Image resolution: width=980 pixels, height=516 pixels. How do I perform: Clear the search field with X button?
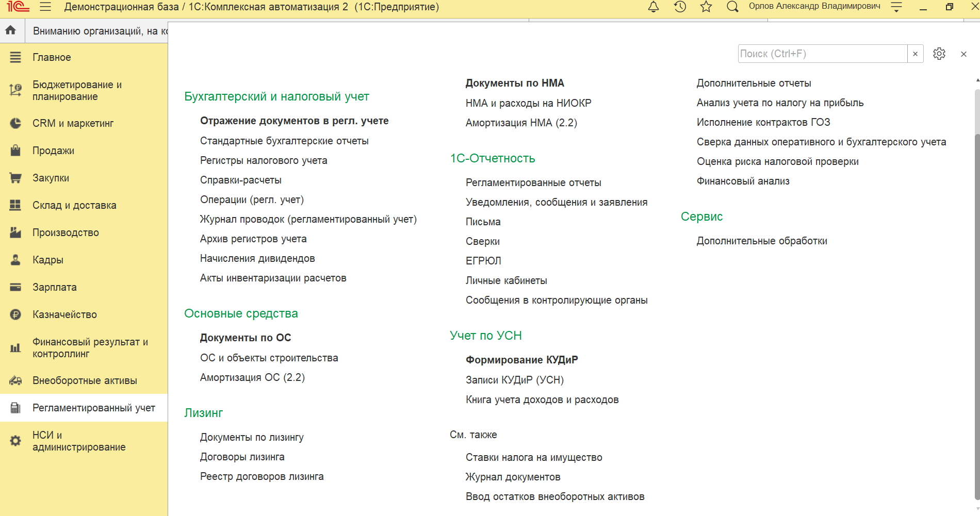[915, 54]
